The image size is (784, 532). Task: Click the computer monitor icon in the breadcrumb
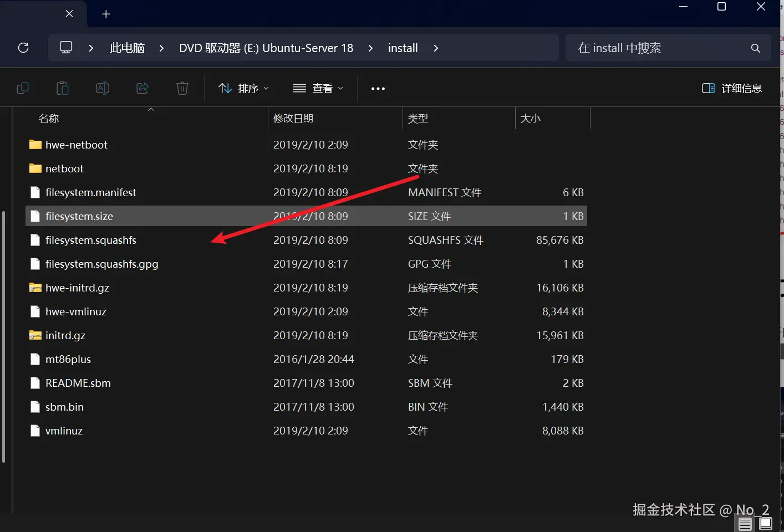tap(66, 48)
